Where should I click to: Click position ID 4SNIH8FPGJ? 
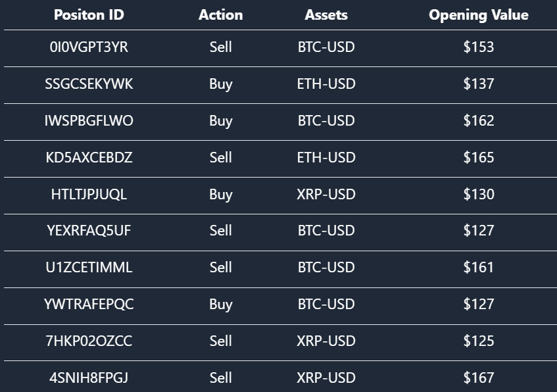(89, 378)
